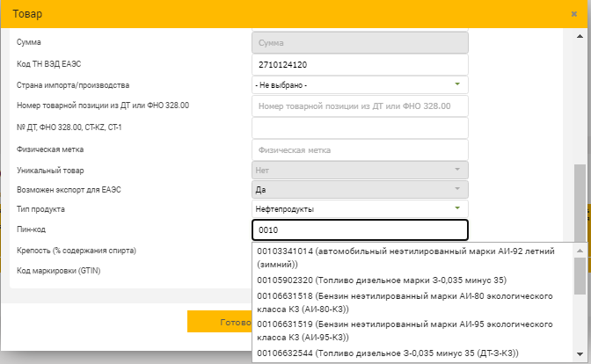Focus the Пин-код input field
Screen dimensions: 591x364
(x=360, y=229)
